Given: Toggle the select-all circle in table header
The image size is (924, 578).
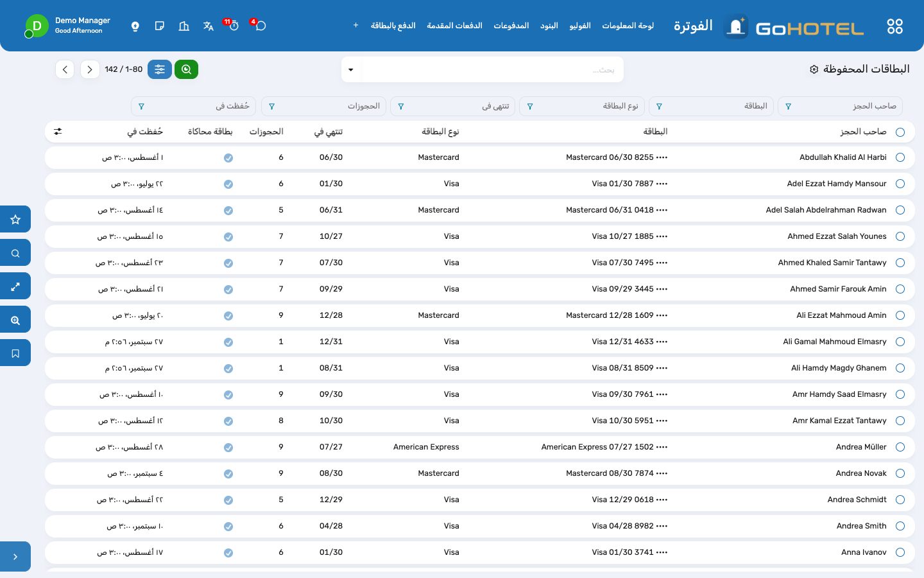Looking at the screenshot, I should [x=900, y=132].
